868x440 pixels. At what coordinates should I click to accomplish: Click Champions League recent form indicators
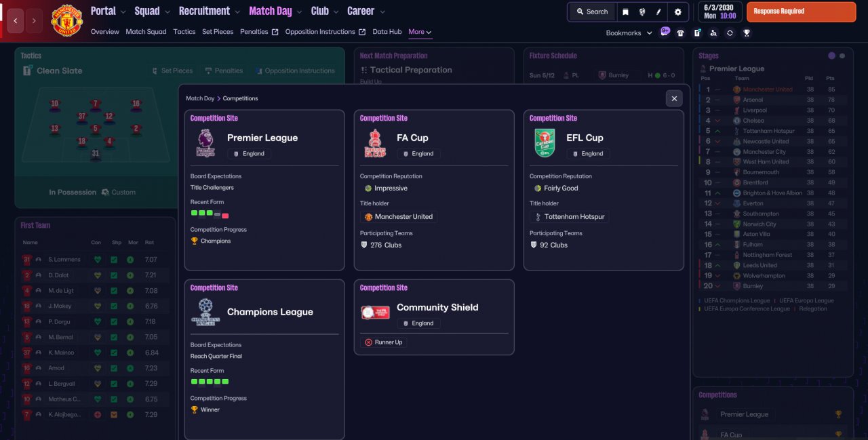(210, 382)
